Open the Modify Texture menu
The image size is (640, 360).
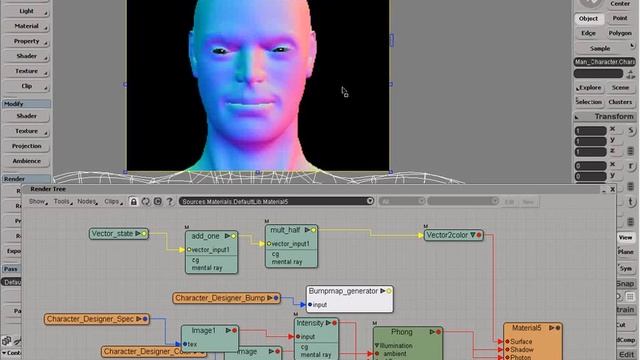(x=27, y=131)
